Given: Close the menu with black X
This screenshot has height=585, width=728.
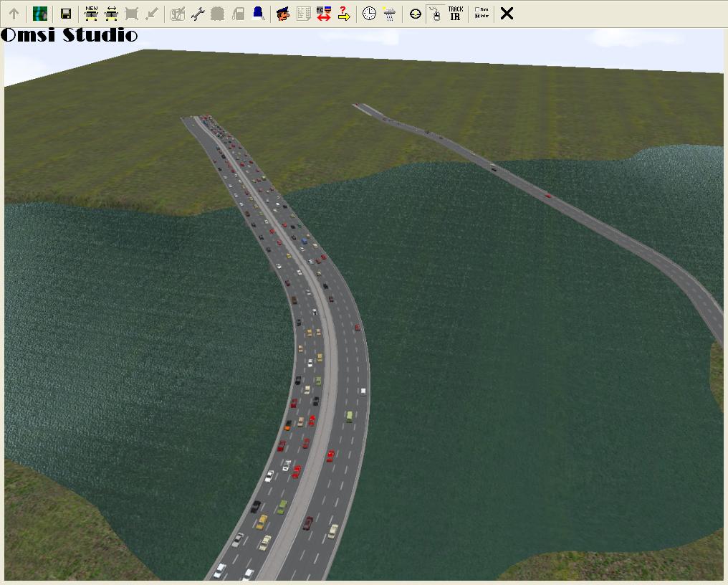Looking at the screenshot, I should pos(507,14).
